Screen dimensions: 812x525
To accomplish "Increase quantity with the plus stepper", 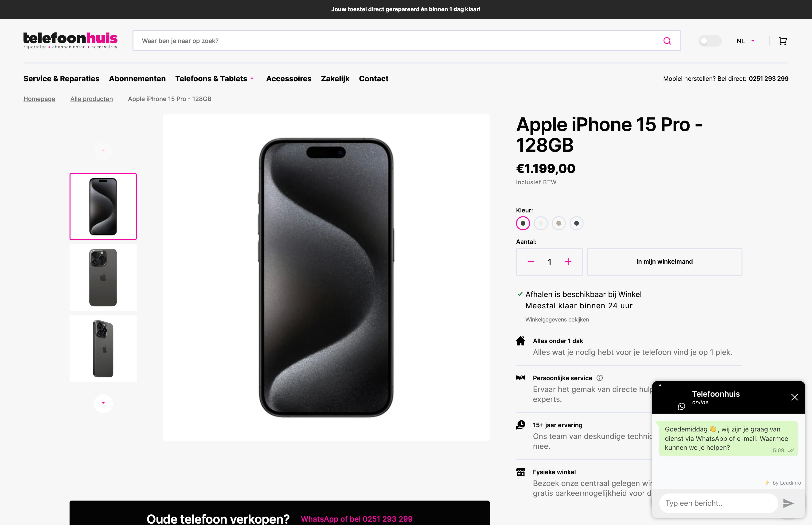I will coord(568,262).
